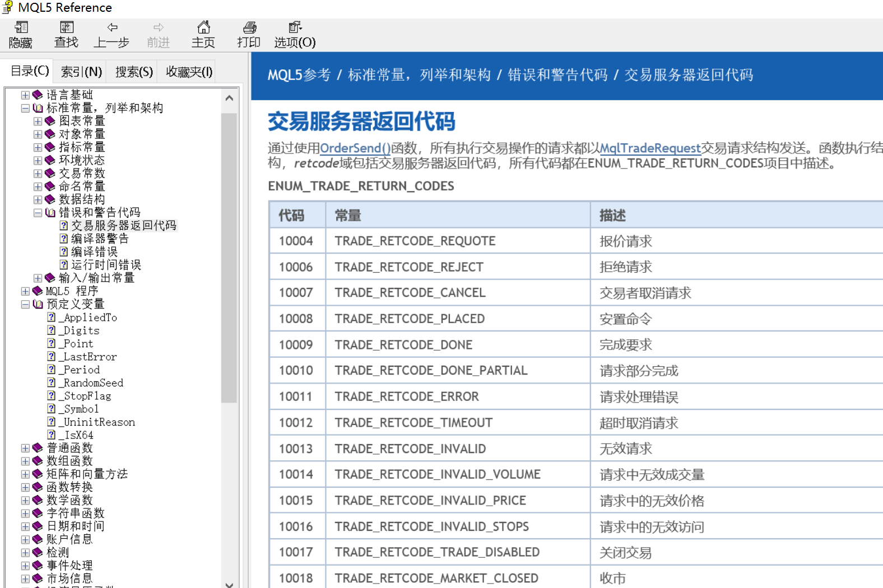This screenshot has width=883, height=588.
Task: Click the book icon beside 交易常数
Action: pos(50,173)
